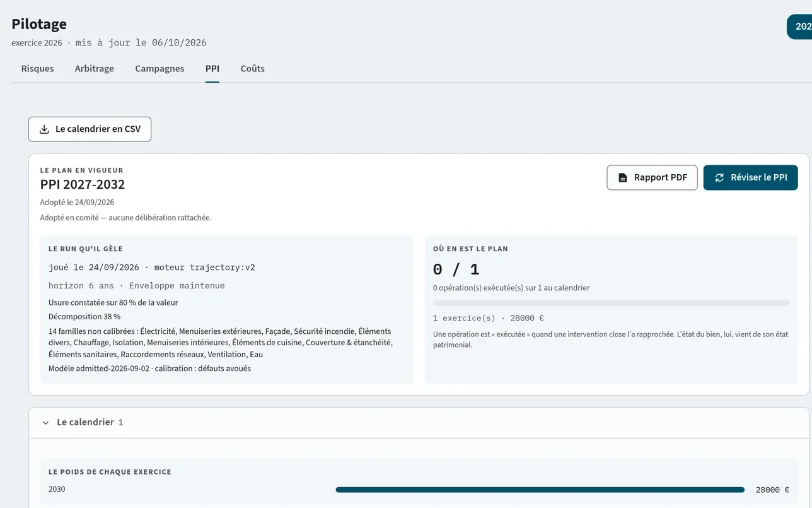Select the PPI tab
This screenshot has height=508, width=812.
click(212, 69)
